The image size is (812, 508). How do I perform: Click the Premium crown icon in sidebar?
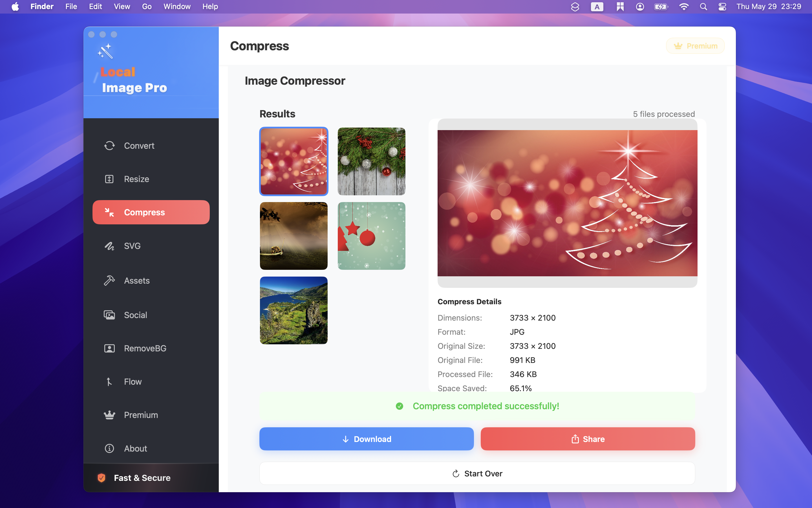click(109, 415)
